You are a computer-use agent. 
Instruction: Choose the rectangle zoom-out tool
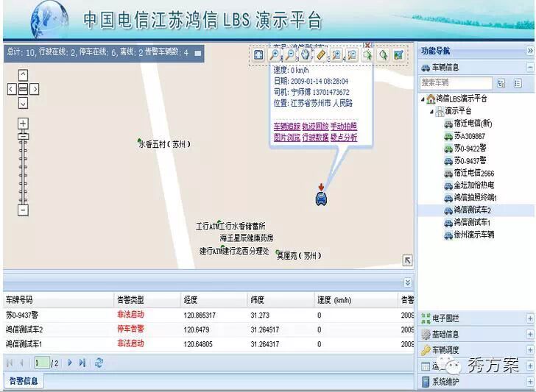(x=352, y=55)
